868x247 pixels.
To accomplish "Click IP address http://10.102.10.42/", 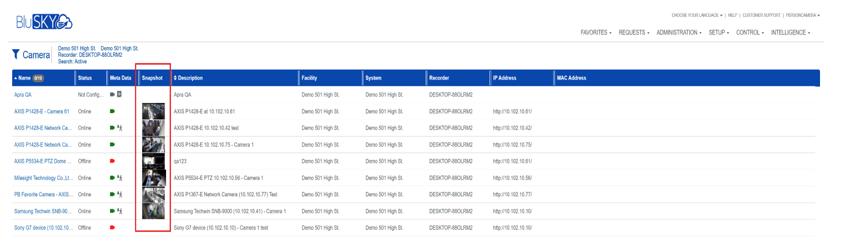I will (512, 128).
